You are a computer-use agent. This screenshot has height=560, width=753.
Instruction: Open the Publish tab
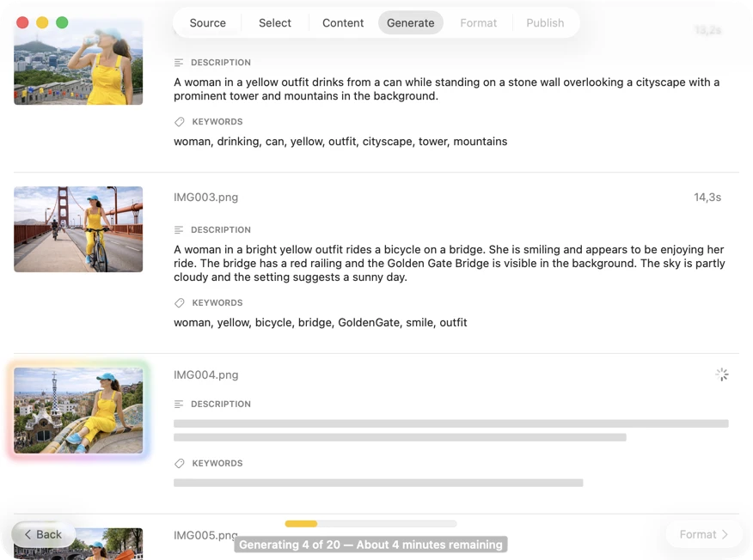(x=545, y=23)
